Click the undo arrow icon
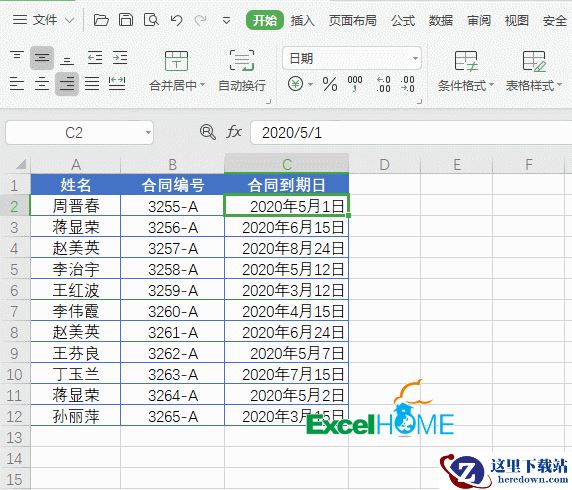This screenshot has height=490, width=572. [x=176, y=20]
